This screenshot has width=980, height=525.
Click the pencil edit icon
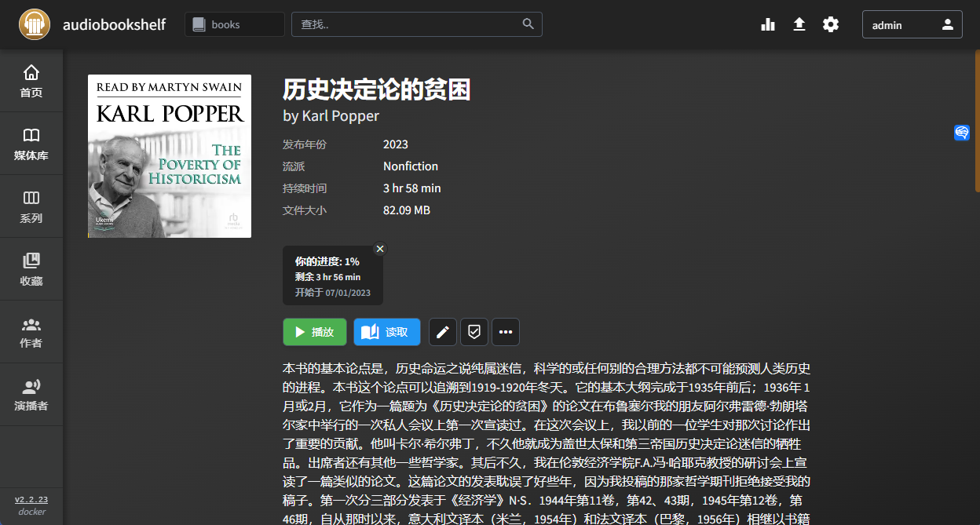point(442,332)
